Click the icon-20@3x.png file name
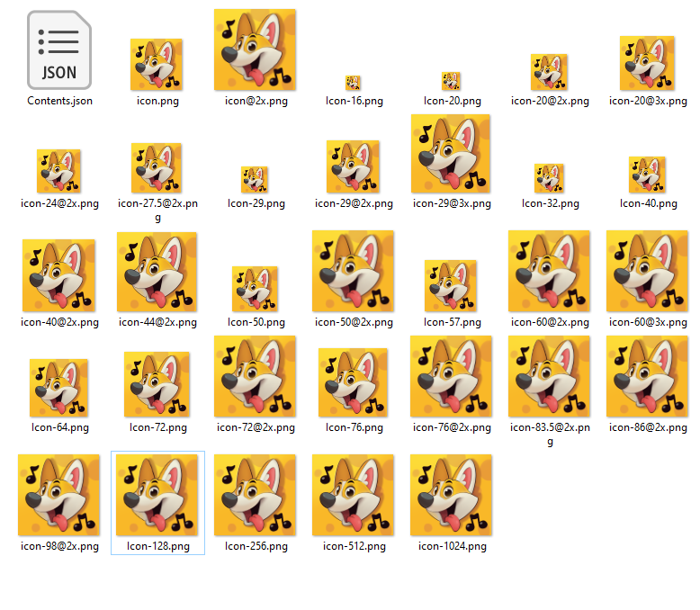The width and height of the screenshot is (700, 610). pyautogui.click(x=648, y=101)
